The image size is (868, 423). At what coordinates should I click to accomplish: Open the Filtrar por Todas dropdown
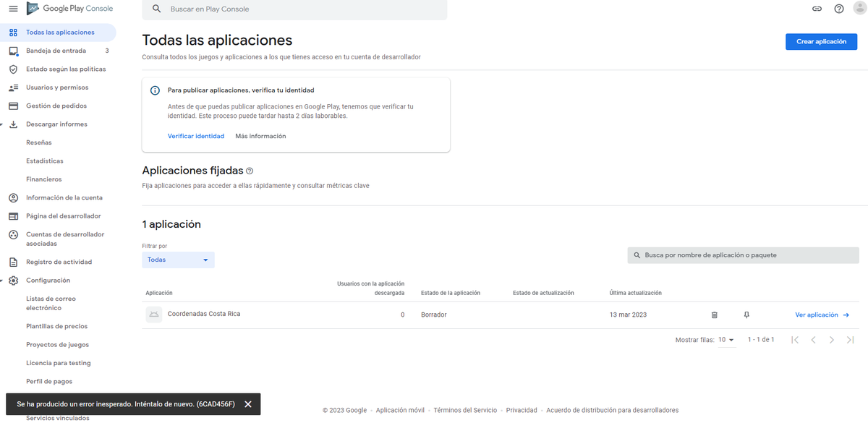pyautogui.click(x=178, y=260)
